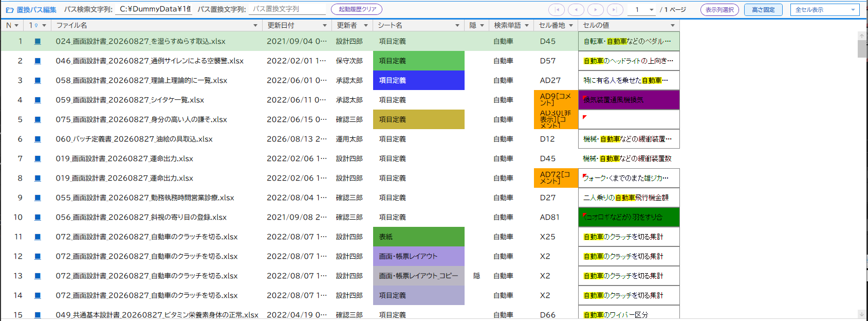Click the blue square icon in row 4
This screenshot has width=868, height=321.
click(38, 100)
